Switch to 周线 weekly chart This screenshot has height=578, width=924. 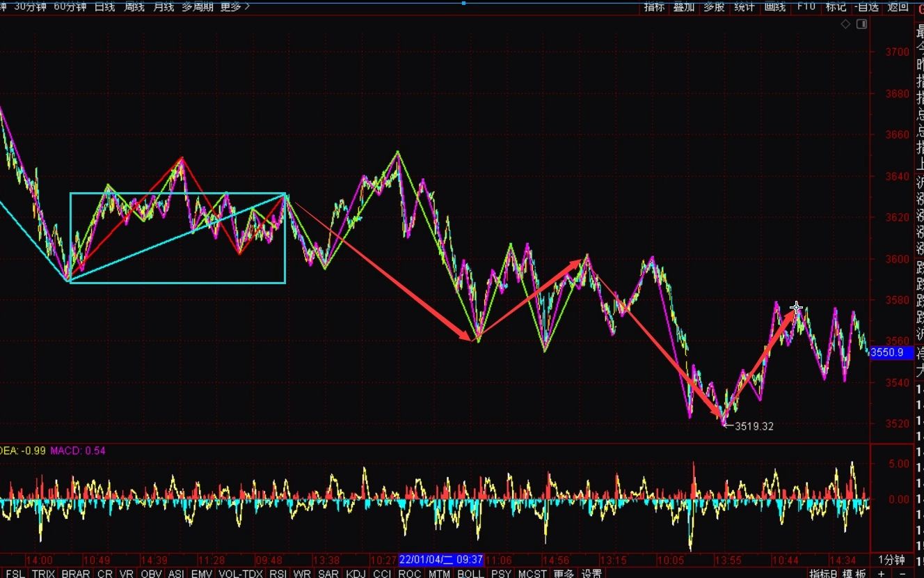click(134, 6)
